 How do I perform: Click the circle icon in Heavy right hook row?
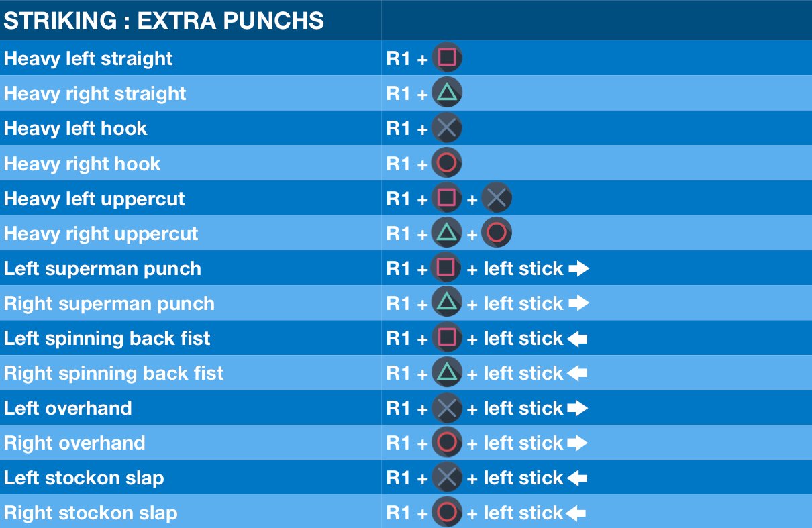tap(447, 163)
